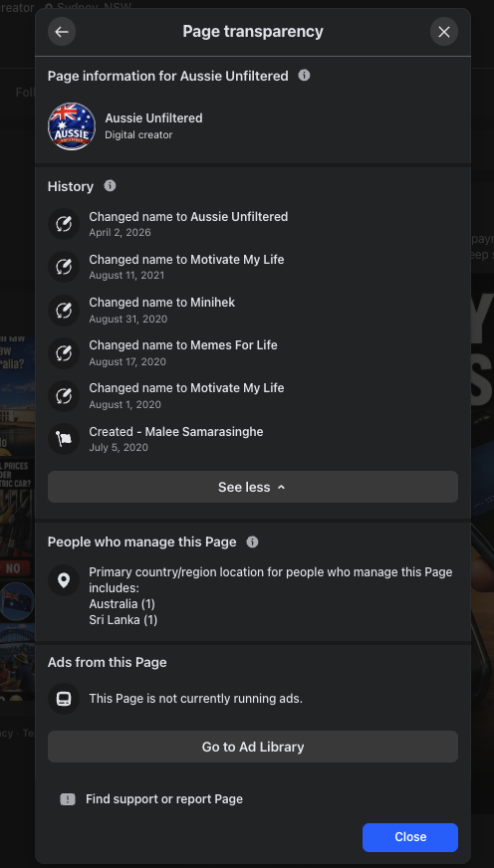
Task: Select text 'Changed name to Aussie Unfiltered'
Action: 188,217
